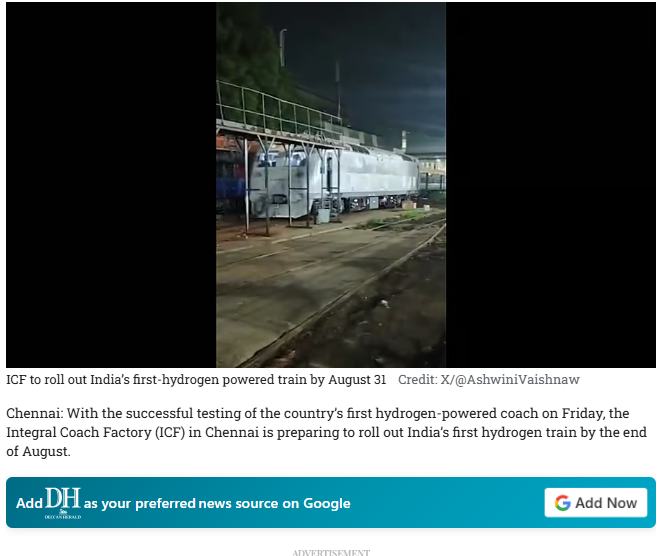Click the ADVERTISEMENT label below banner

331,552
